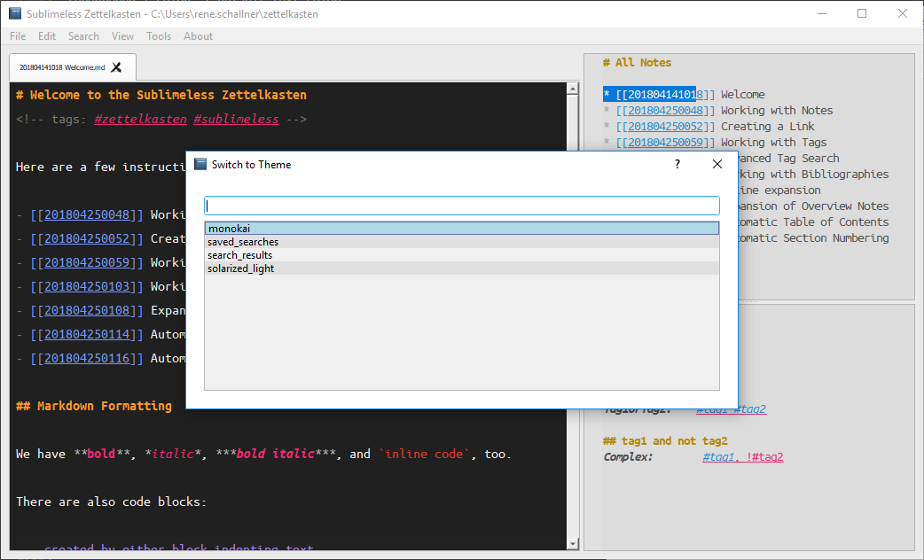Maximize the Sublimeless Zettelkasten window
Viewport: 924px width, 560px height.
point(862,13)
